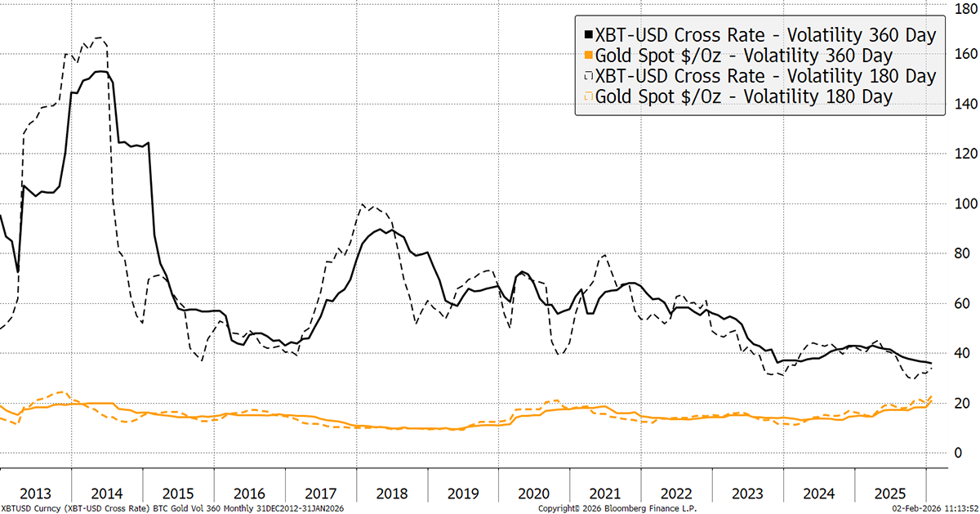This screenshot has width=980, height=514.
Task: Select 'Gold Spot $/Oz - Volatility 180 Day' legend label
Action: tap(744, 96)
